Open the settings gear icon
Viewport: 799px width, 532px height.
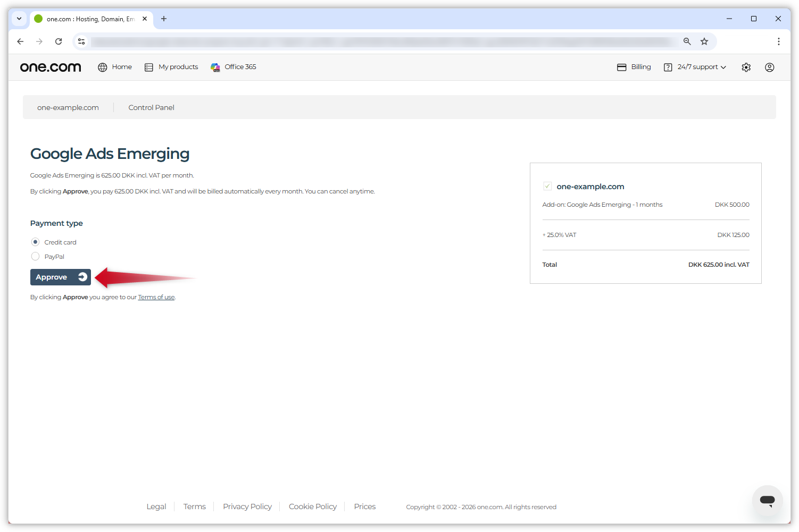746,67
